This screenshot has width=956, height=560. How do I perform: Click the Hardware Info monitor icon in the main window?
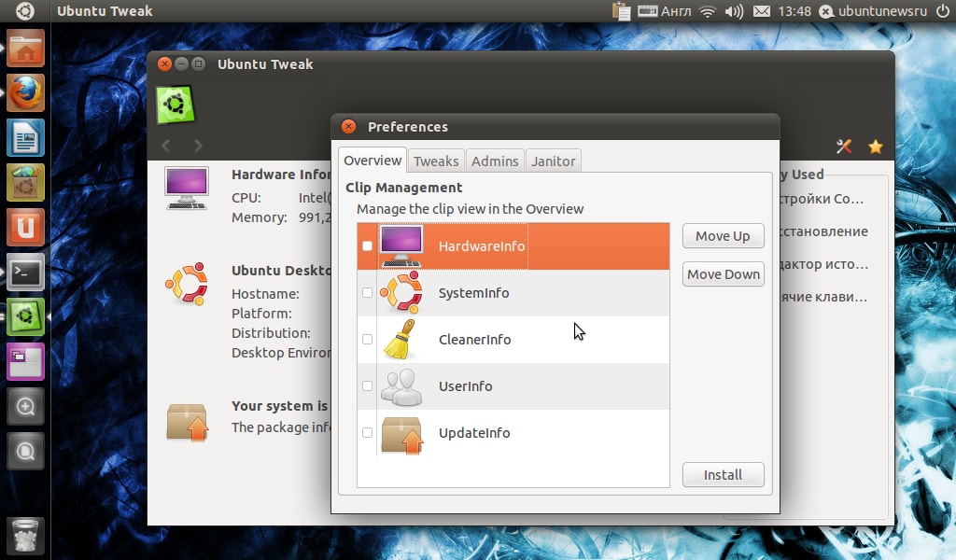(x=187, y=189)
